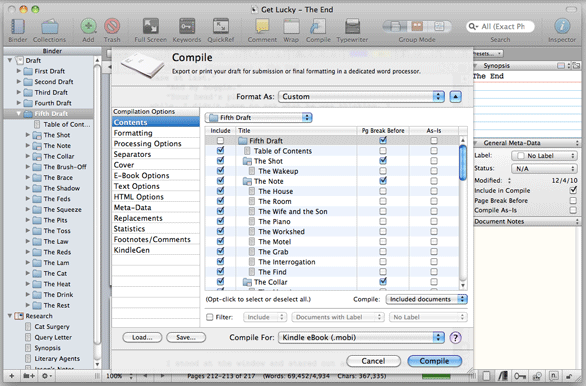Select Cat Surgery document in binder
This screenshot has width=586, height=386.
[x=52, y=327]
